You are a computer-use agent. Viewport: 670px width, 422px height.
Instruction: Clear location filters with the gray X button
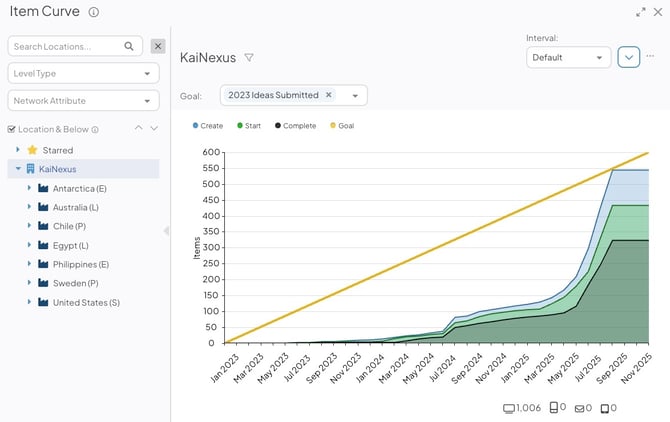(x=158, y=46)
